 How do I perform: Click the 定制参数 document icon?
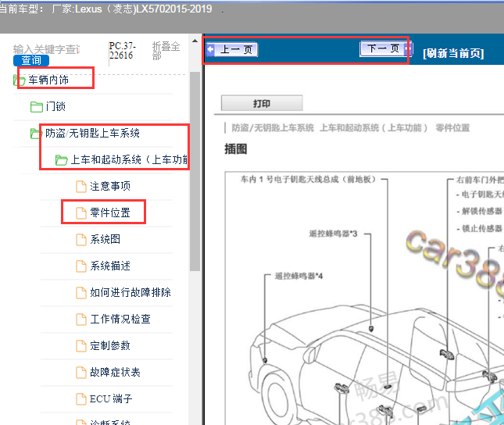[x=81, y=346]
